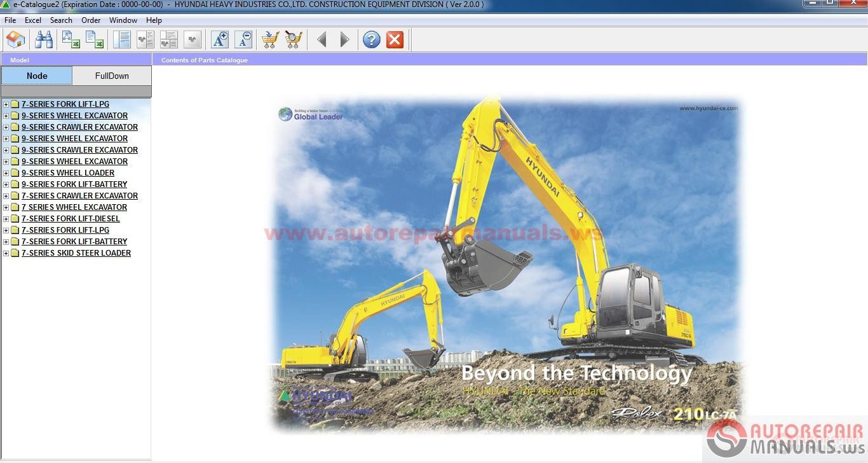
Task: Click folder icon of 7-SERIES CRAWLER EXCAVATOR
Action: point(15,196)
